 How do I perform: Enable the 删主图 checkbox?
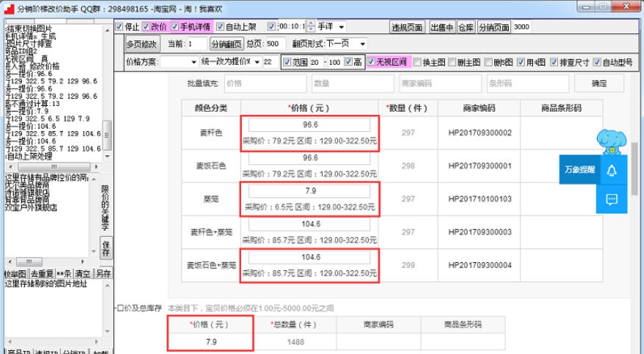tap(452, 62)
